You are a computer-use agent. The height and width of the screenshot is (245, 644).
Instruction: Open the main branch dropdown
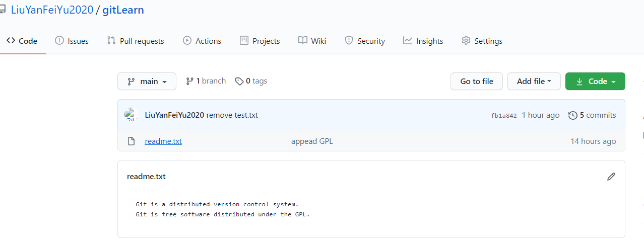click(x=147, y=81)
